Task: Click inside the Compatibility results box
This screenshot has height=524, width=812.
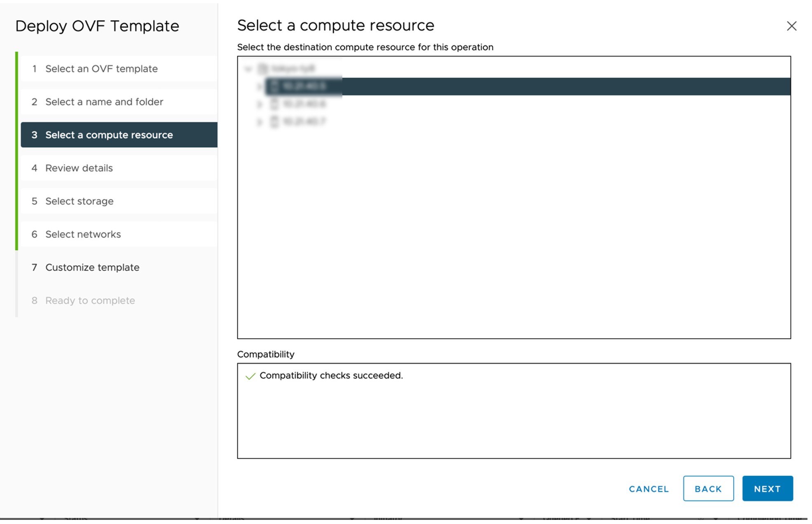Action: coord(515,412)
